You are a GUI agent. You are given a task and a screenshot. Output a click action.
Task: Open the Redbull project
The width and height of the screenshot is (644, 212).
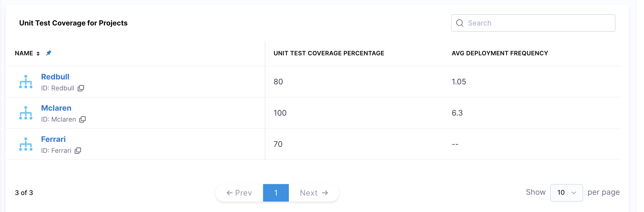[55, 77]
